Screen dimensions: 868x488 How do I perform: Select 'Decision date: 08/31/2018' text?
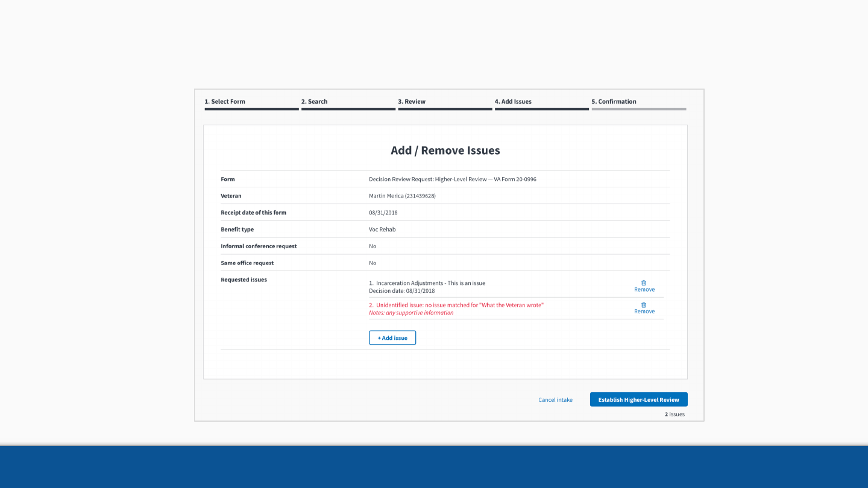click(x=402, y=291)
